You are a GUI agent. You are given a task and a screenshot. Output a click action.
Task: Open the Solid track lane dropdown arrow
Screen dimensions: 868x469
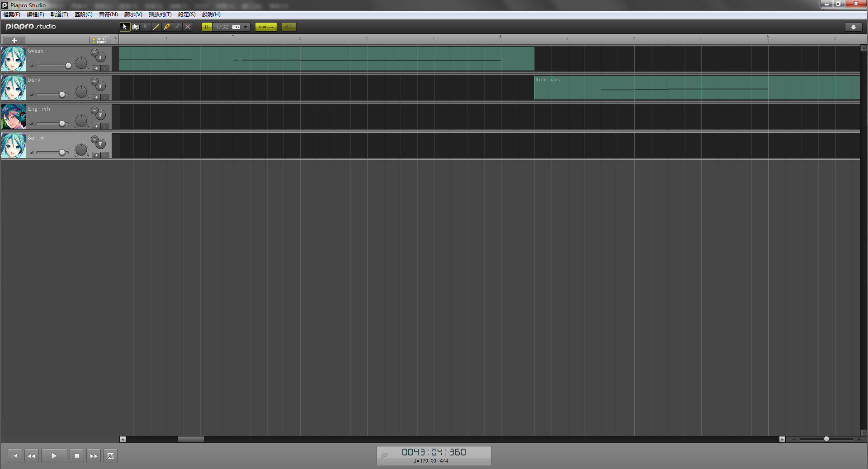coord(105,155)
